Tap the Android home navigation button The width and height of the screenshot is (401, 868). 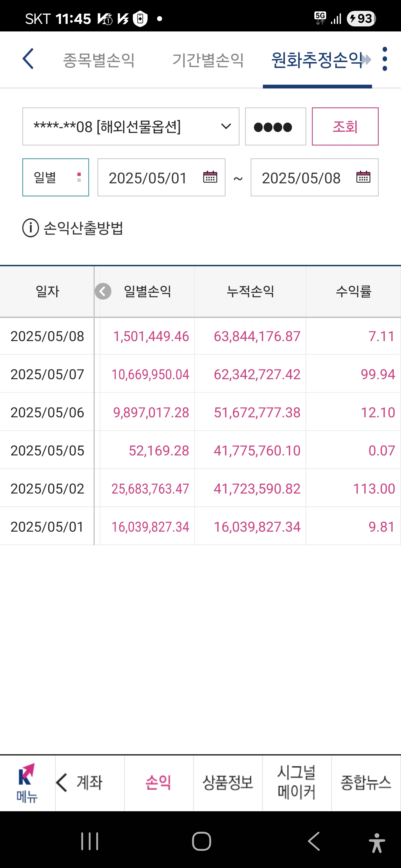pyautogui.click(x=201, y=841)
